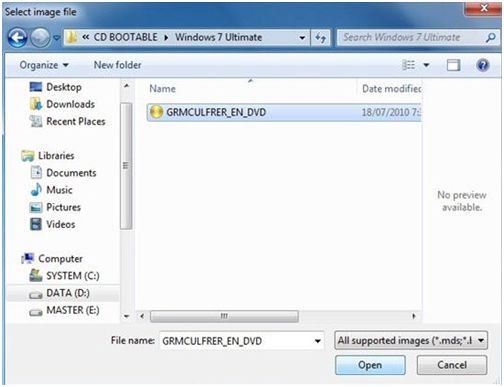Click the Recent Places icon
504x387 pixels.
(x=36, y=121)
